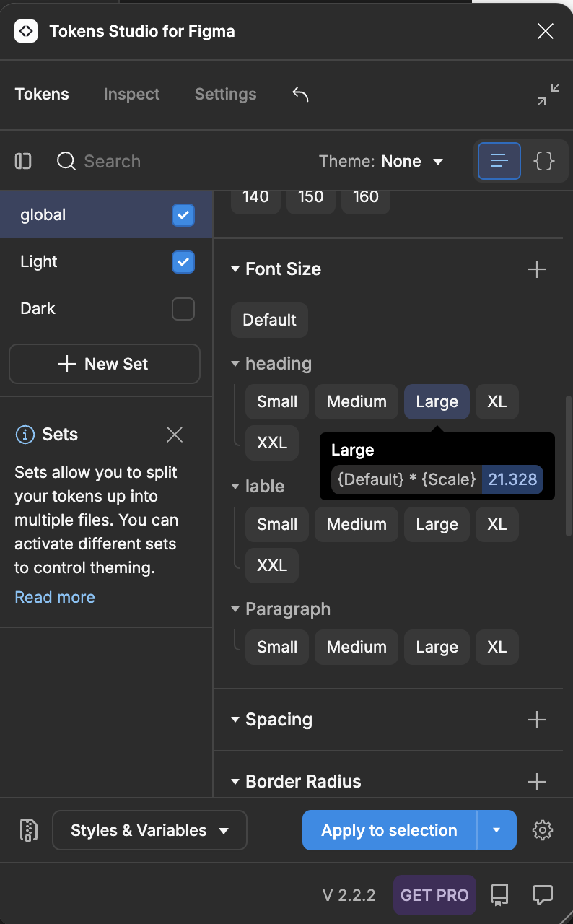Select the Dark token set

click(x=38, y=309)
